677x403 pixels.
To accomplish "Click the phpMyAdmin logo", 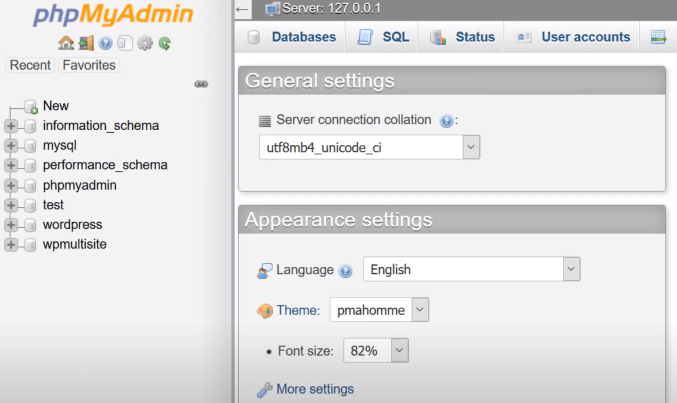I will click(x=114, y=15).
